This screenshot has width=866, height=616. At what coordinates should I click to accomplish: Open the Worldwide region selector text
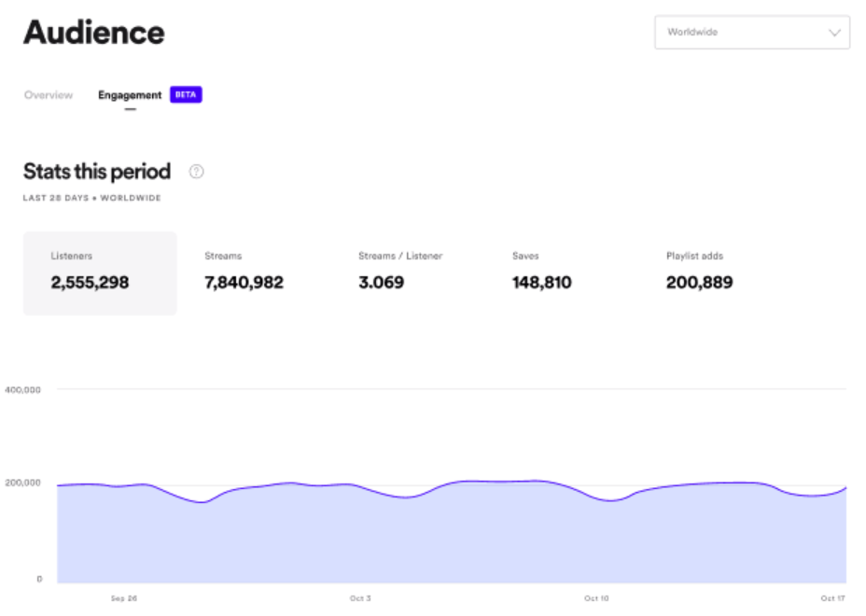pyautogui.click(x=692, y=33)
